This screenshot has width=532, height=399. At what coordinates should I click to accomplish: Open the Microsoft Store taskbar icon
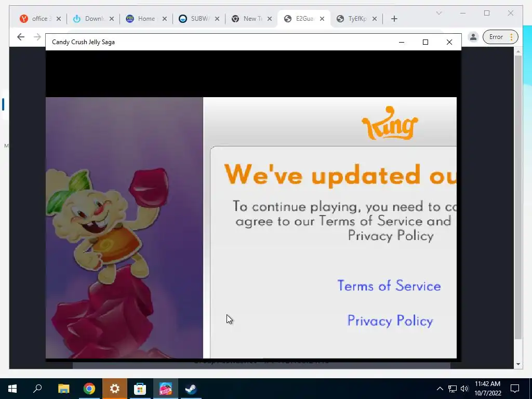coord(140,389)
